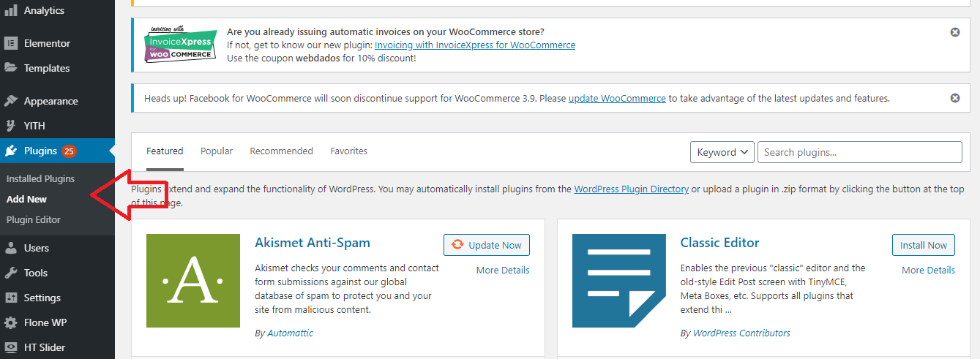Image resolution: width=980 pixels, height=359 pixels.
Task: Click the InvoiceXpress WooCommerce logo
Action: [x=180, y=45]
